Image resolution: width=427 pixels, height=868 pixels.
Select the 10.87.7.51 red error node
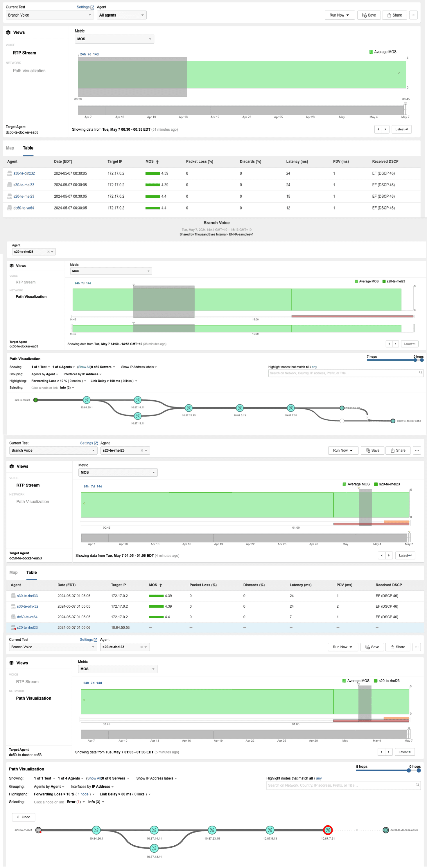click(x=328, y=830)
